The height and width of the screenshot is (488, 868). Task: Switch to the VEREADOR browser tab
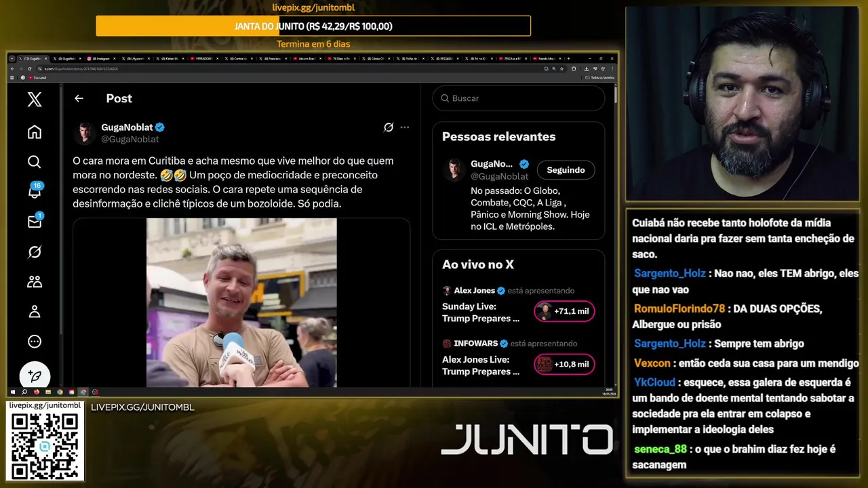pyautogui.click(x=205, y=59)
